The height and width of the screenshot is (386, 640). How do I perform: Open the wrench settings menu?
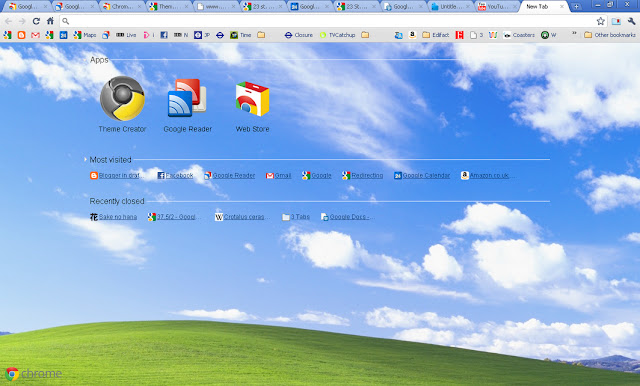pyautogui.click(x=631, y=21)
